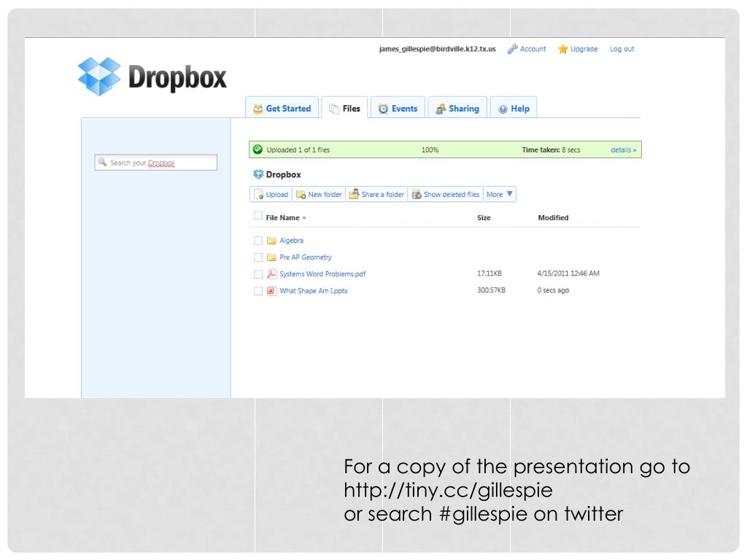Click the Dropbox folder heading text
The image size is (747, 560).
pyautogui.click(x=284, y=174)
